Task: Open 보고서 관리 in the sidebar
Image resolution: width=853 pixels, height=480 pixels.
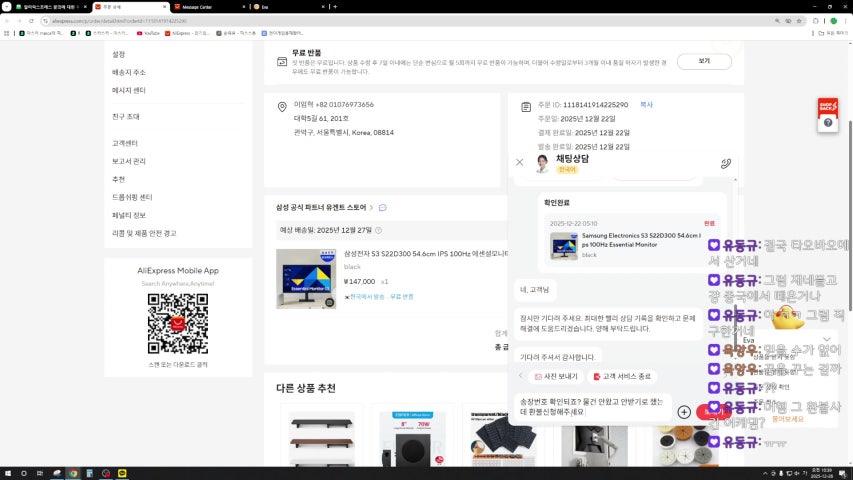Action: point(129,161)
